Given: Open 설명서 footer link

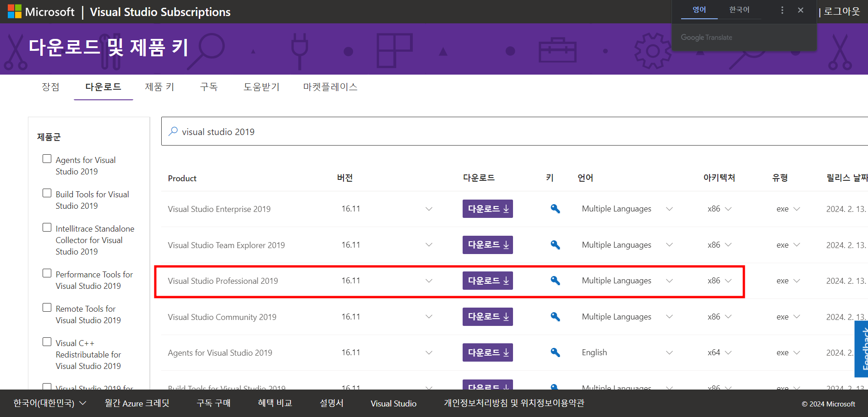Looking at the screenshot, I should click(x=332, y=403).
